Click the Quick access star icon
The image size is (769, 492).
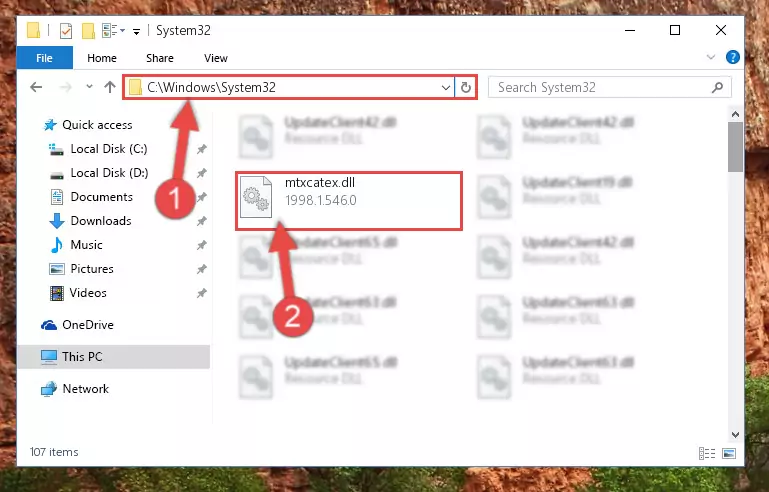coord(50,125)
